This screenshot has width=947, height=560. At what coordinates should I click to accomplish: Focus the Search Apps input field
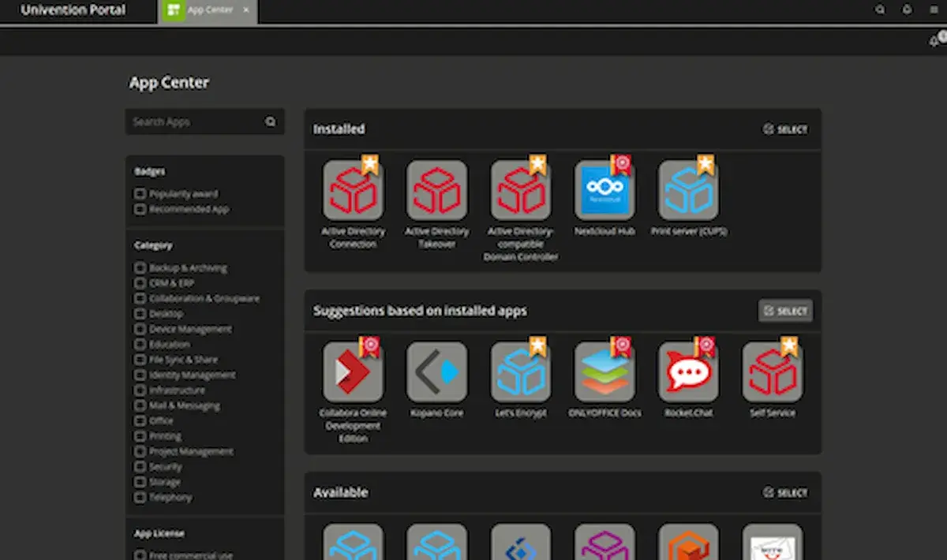(x=204, y=121)
